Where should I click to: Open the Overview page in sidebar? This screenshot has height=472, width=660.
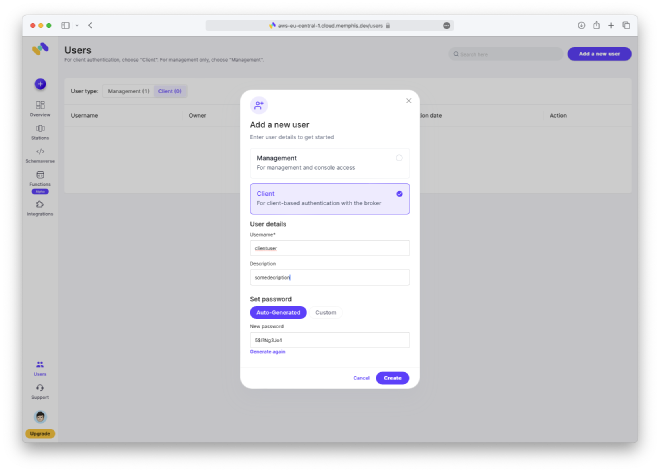tap(40, 108)
